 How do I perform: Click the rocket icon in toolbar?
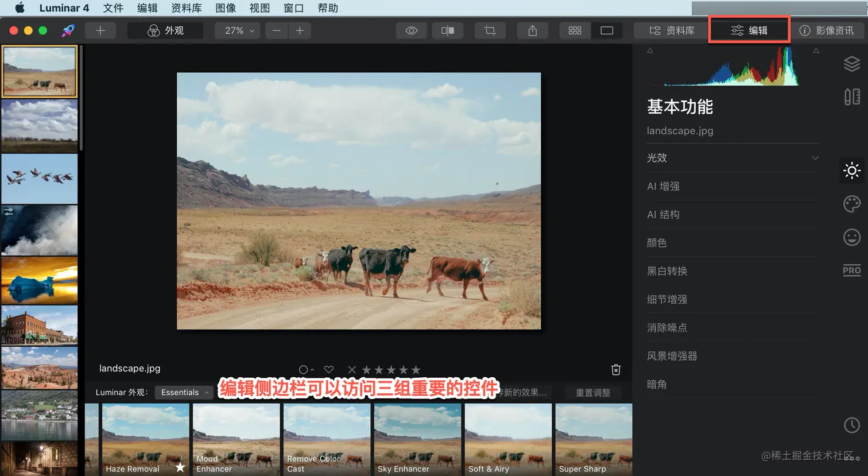tap(68, 30)
